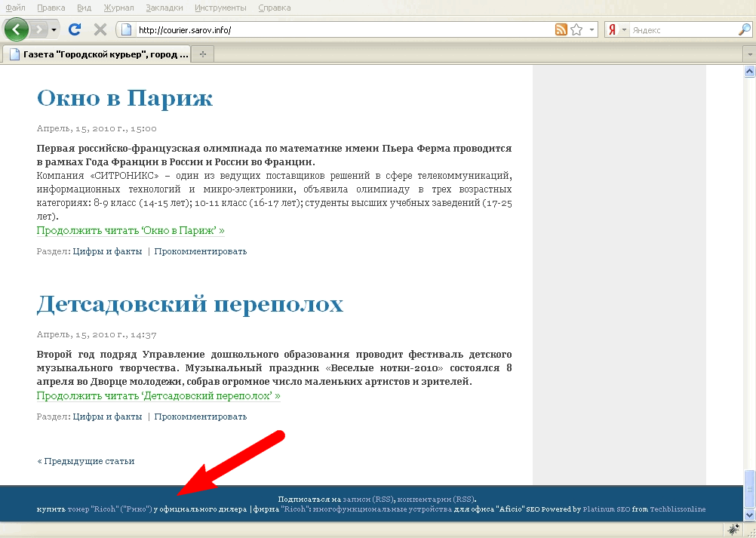Click the RSS feed icon in address bar
Screen dimensions: 756x538
(561, 29)
